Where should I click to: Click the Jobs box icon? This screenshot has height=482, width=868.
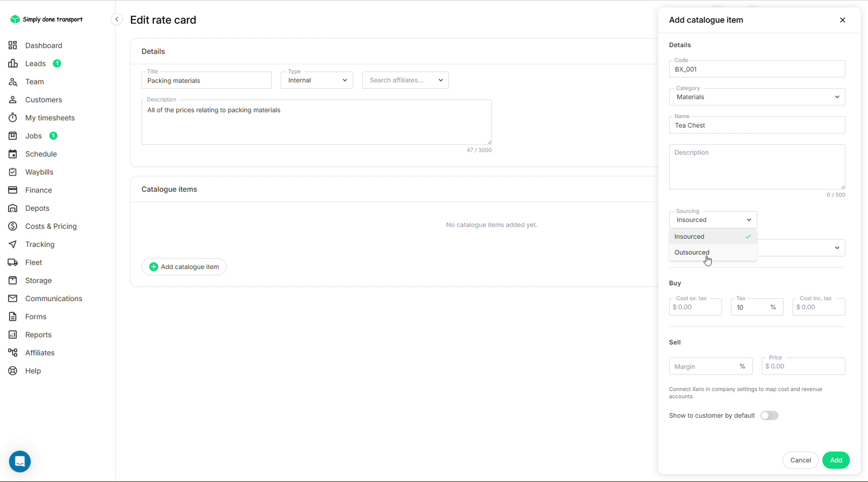tap(13, 136)
